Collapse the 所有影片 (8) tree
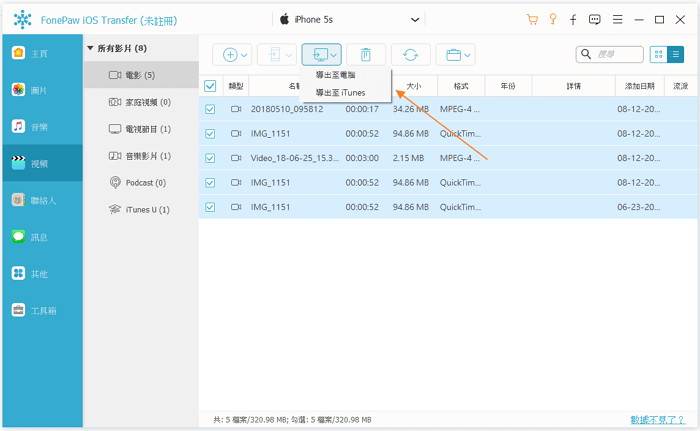The height and width of the screenshot is (431, 700). point(90,48)
